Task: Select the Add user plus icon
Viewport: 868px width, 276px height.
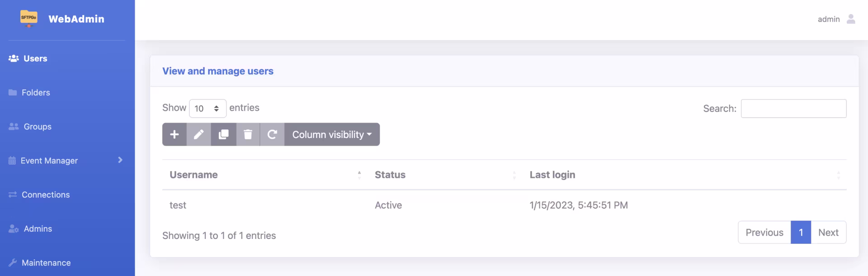Action: coord(174,134)
